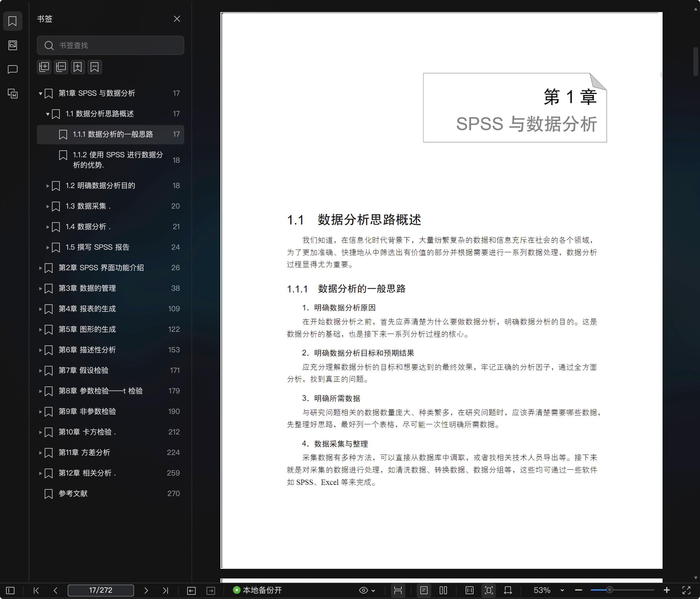
Task: Expand the 第8章 参数检验 node
Action: click(40, 391)
